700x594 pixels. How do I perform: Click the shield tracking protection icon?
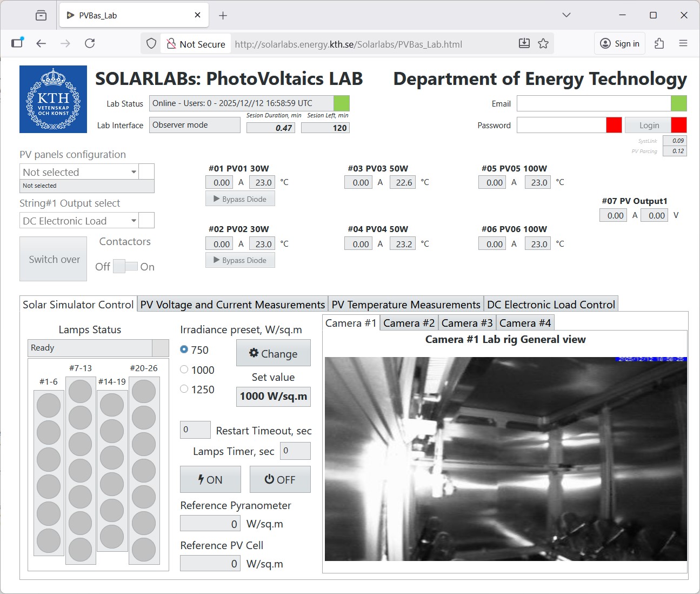(151, 44)
